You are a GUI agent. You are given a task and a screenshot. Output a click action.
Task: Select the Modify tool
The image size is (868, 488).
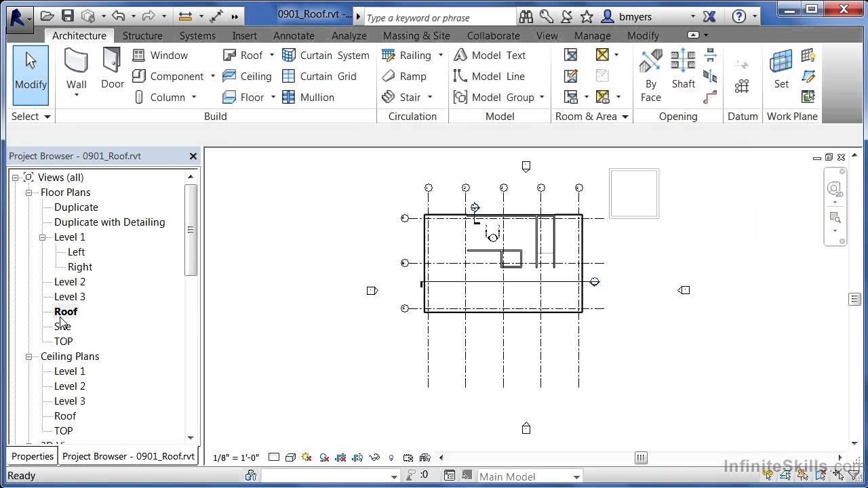pyautogui.click(x=31, y=75)
